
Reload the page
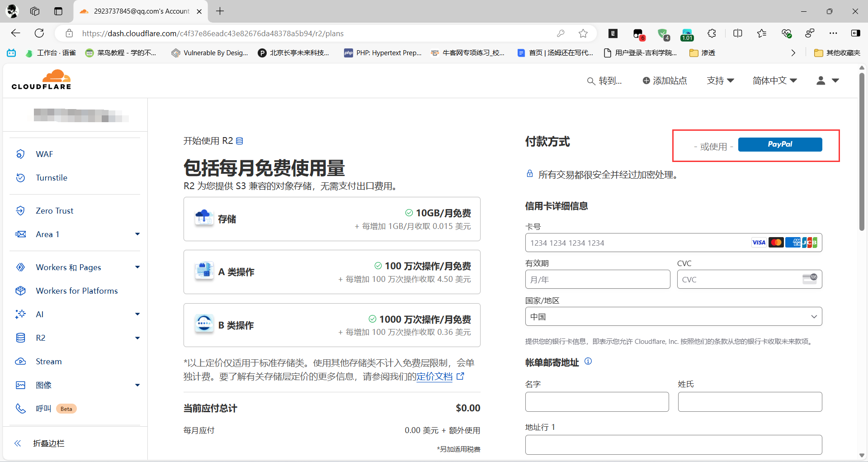[x=39, y=33]
